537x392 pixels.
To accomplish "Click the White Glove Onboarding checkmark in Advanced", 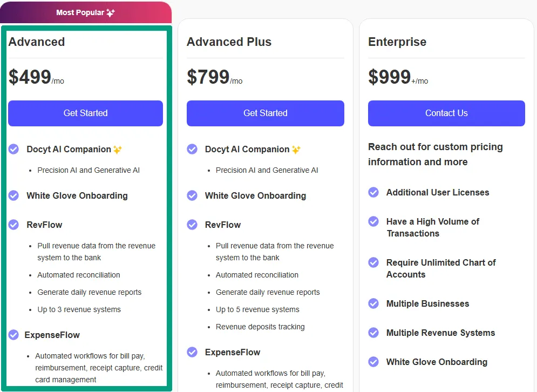I will (x=13, y=195).
